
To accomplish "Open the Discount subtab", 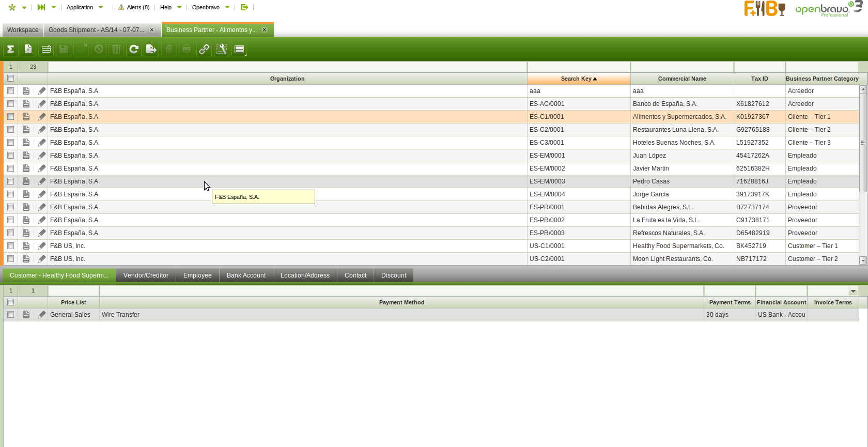I will (x=394, y=275).
